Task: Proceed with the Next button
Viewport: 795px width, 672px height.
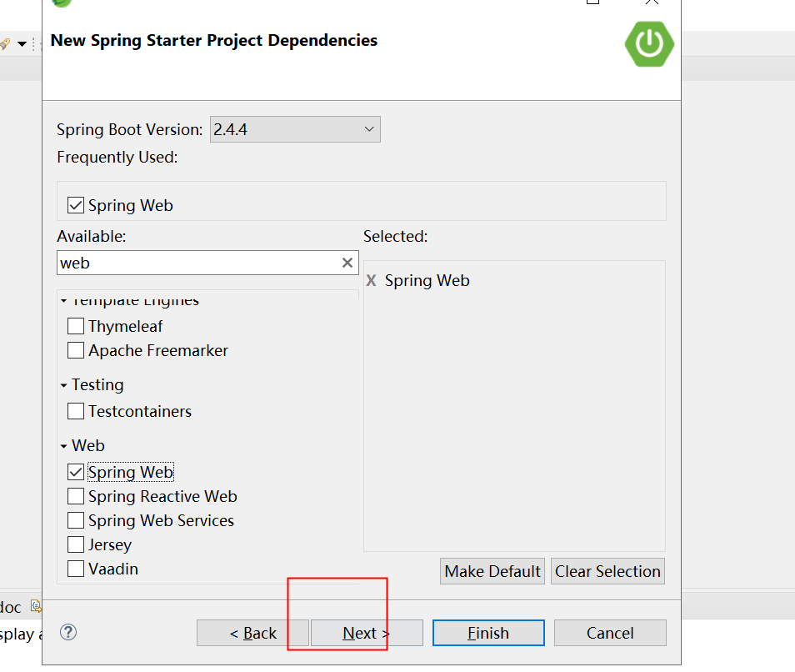Action: click(x=367, y=633)
